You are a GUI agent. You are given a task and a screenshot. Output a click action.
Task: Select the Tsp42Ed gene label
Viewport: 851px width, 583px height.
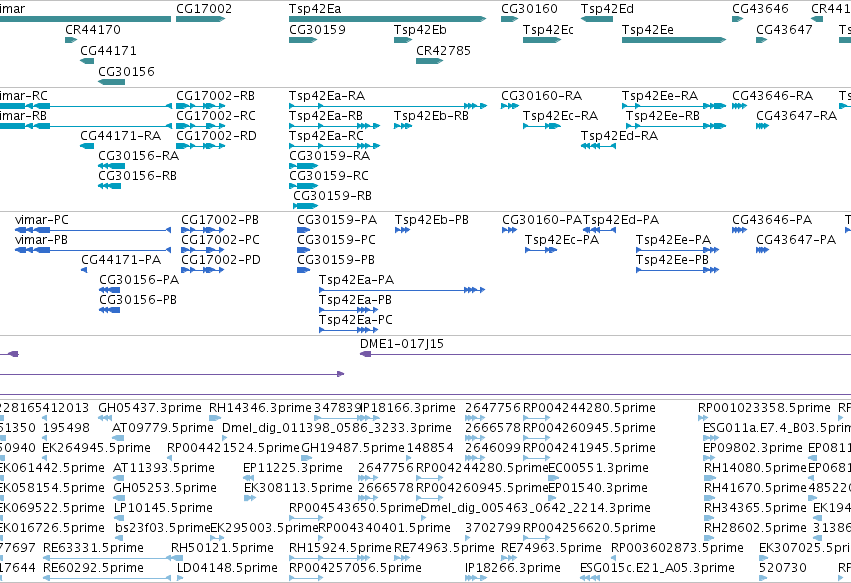pos(607,9)
